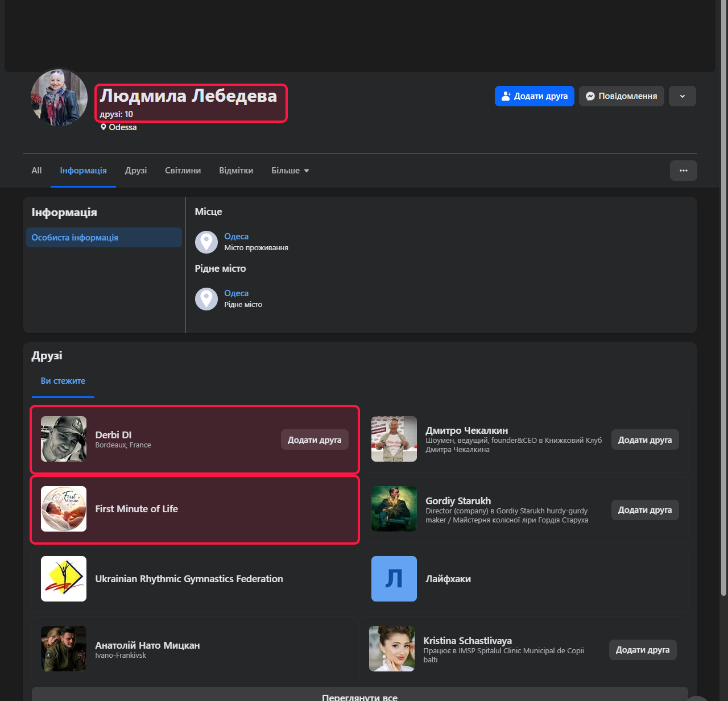Add Derbi DI as friend
This screenshot has width=728, height=701.
coord(315,439)
